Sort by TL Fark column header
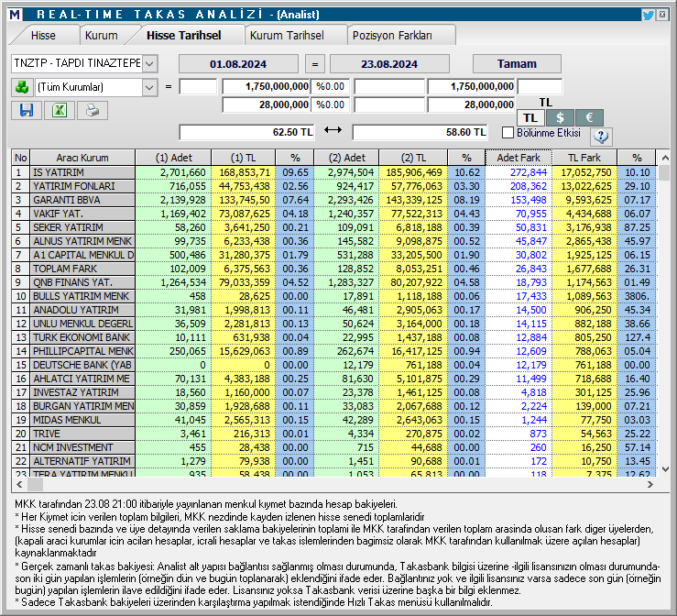 (584, 158)
